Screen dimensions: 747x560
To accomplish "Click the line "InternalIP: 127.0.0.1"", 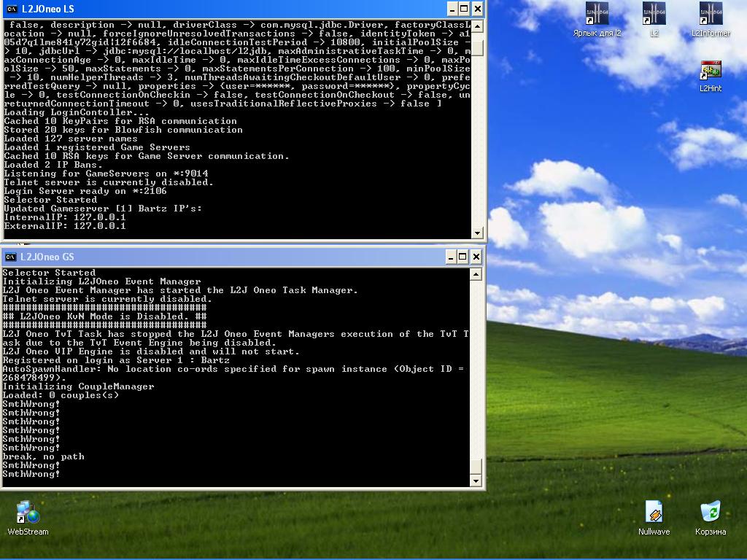I will [65, 217].
